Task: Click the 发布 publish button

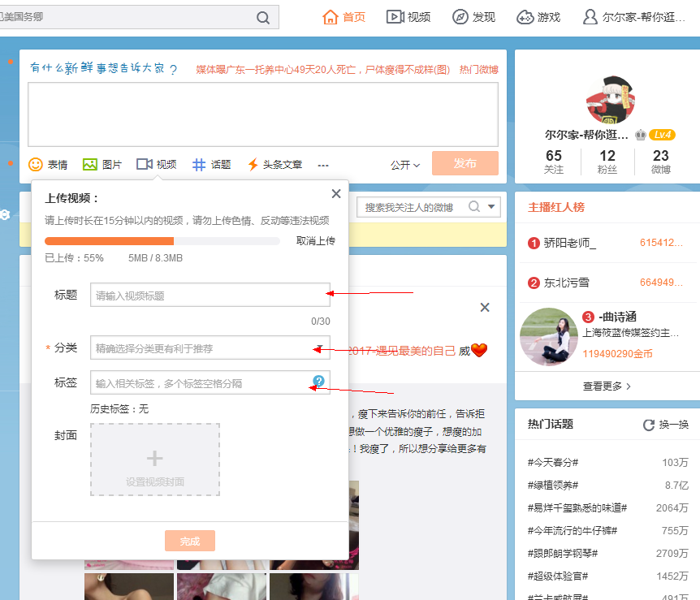Action: pos(465,163)
